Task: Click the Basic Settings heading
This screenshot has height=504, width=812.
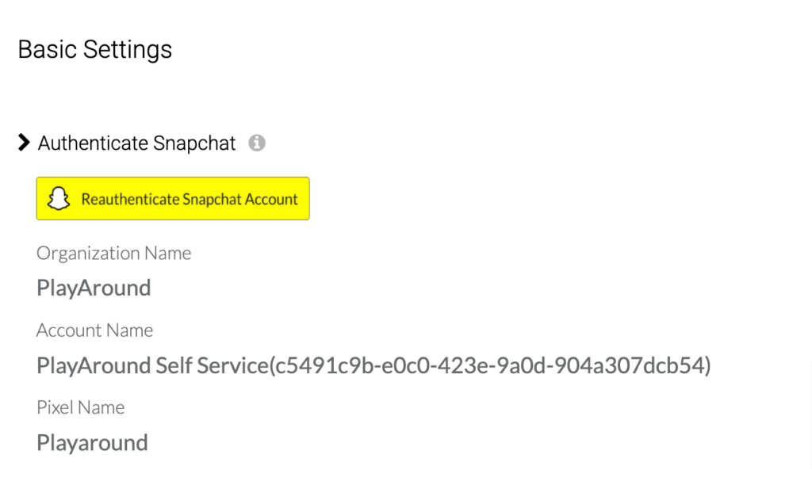Action: click(x=94, y=49)
